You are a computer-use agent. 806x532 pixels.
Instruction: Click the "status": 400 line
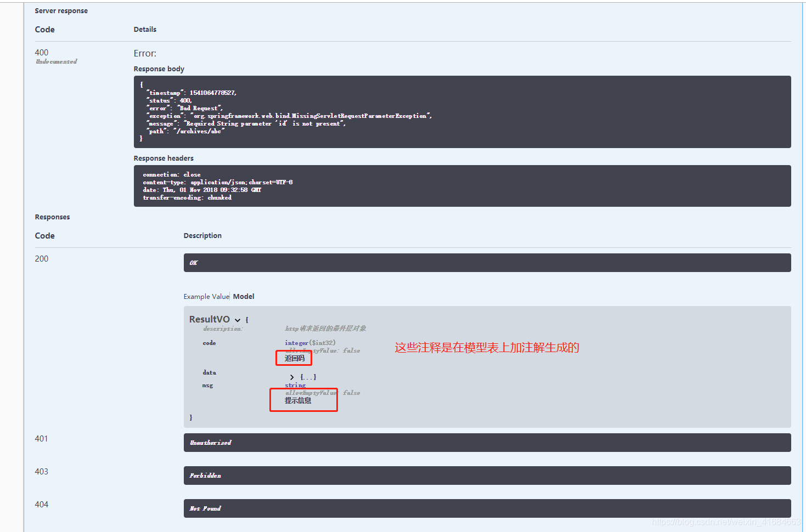pos(170,100)
